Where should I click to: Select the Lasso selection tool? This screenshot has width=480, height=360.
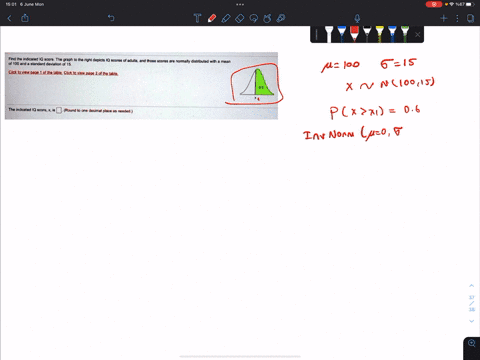coord(254,18)
